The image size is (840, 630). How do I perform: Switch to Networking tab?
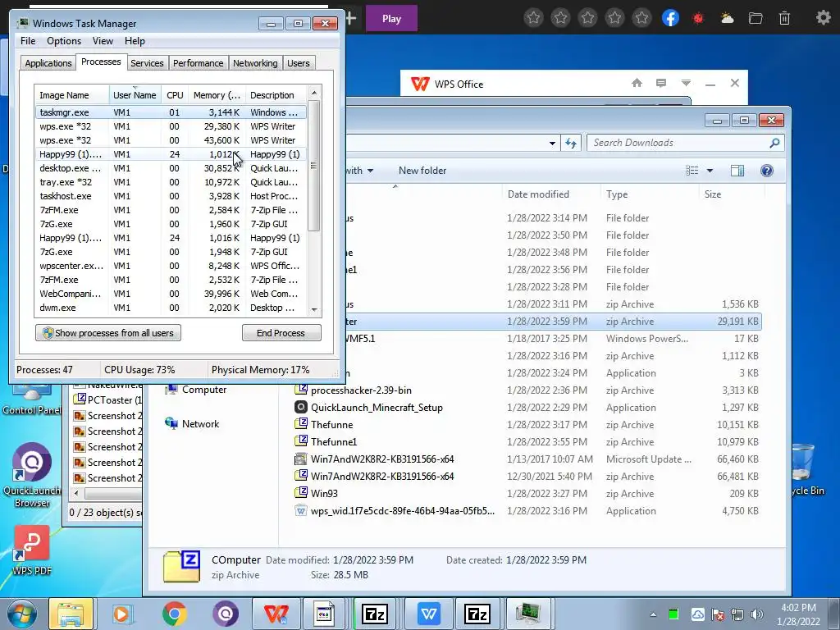click(256, 63)
